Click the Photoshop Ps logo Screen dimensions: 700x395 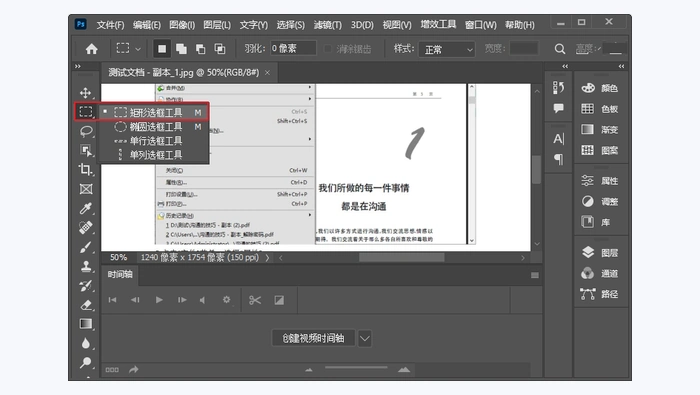81,24
